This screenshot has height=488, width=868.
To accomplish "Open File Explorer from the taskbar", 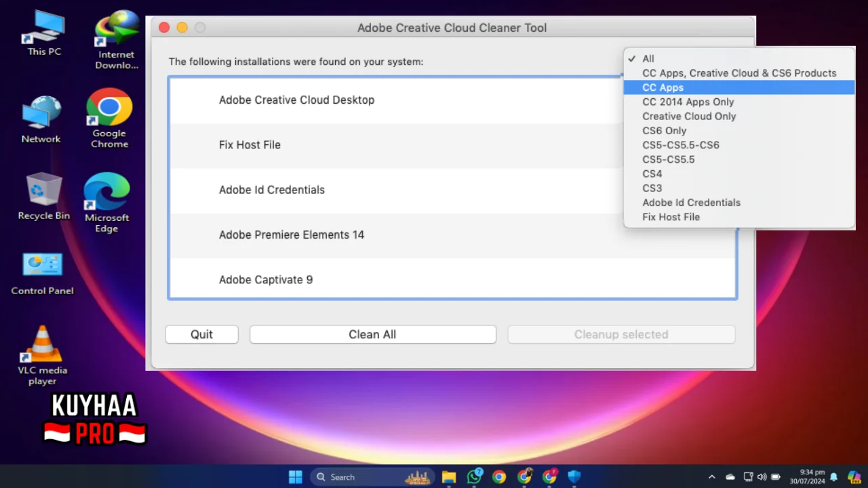I will 449,477.
